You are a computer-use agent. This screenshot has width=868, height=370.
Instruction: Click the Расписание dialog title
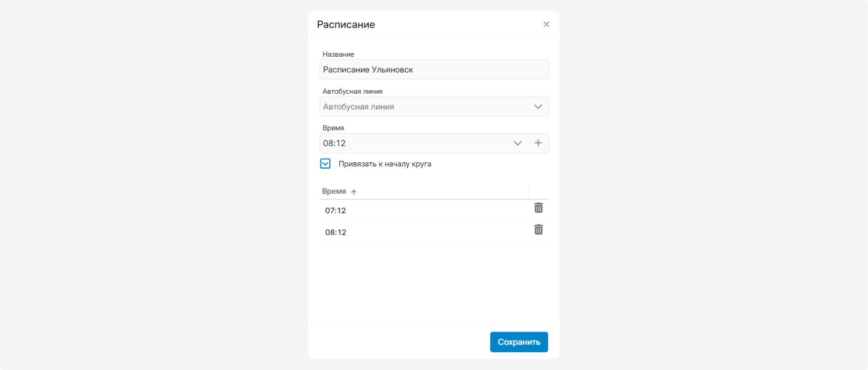click(346, 24)
